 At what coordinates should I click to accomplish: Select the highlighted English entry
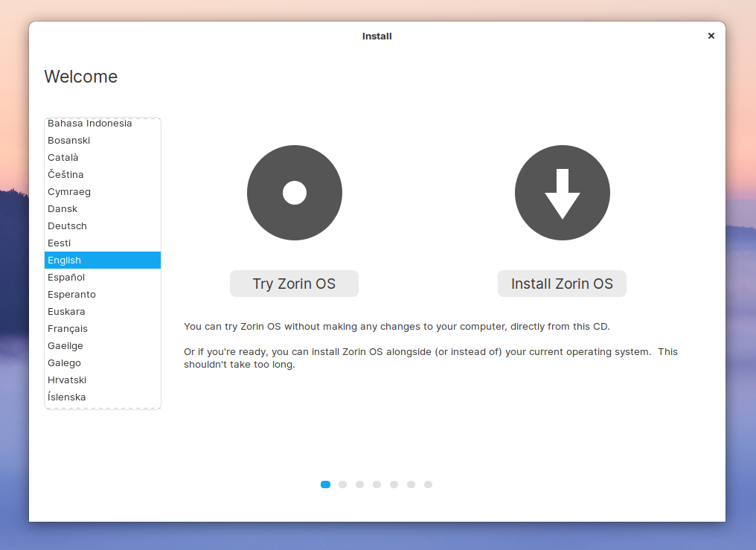103,260
